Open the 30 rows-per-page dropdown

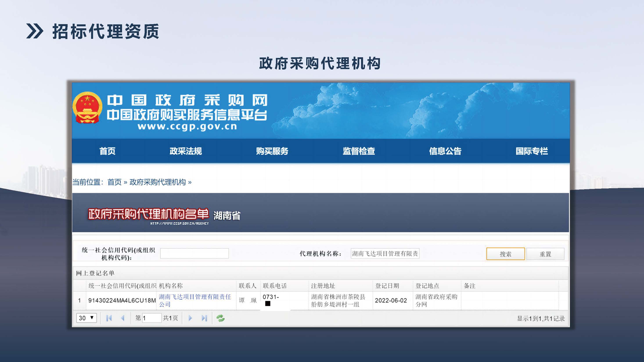86,318
